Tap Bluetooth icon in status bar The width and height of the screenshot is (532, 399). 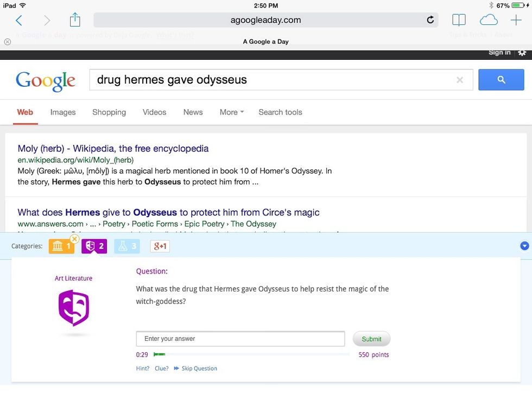[491, 5]
